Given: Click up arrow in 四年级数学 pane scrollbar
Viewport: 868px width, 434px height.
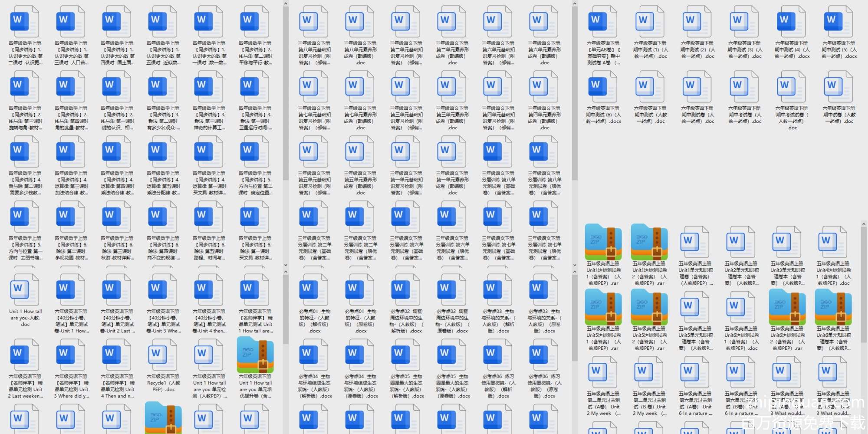Looking at the screenshot, I should click(x=286, y=3).
